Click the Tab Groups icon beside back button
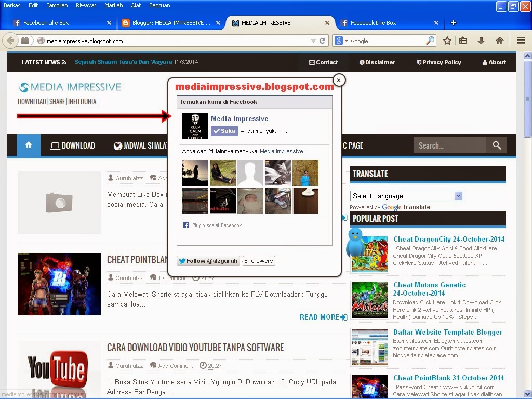This screenshot has height=399, width=532. [x=25, y=41]
